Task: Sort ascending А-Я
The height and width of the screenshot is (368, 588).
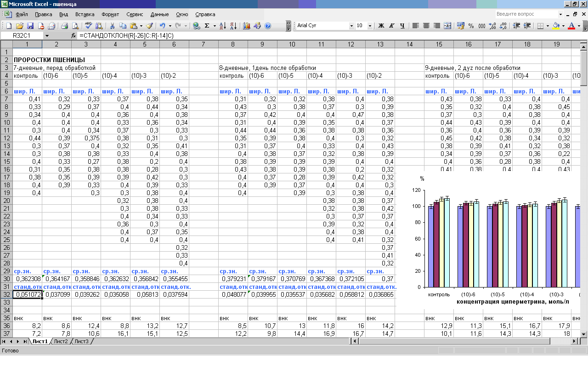Action: point(223,26)
